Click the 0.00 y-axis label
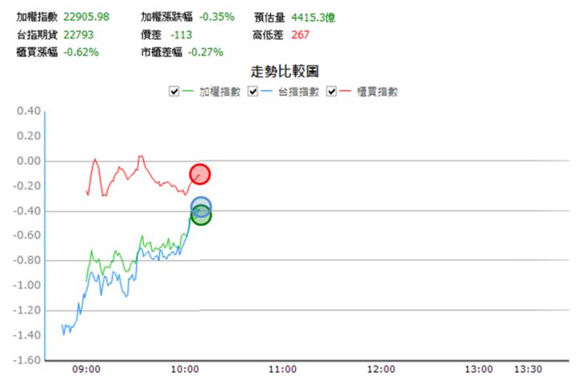The width and height of the screenshot is (579, 392). (28, 161)
